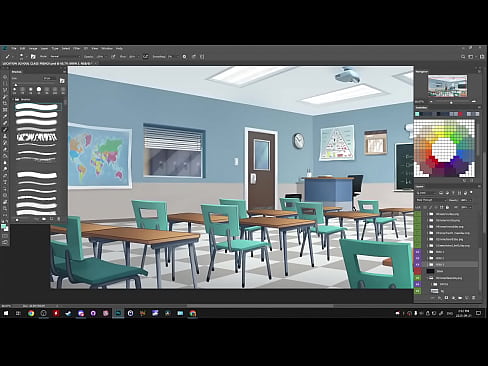Toggle visibility of the highlighted selected layer group
Image resolution: width=488 pixels, height=366 pixels.
point(418,264)
